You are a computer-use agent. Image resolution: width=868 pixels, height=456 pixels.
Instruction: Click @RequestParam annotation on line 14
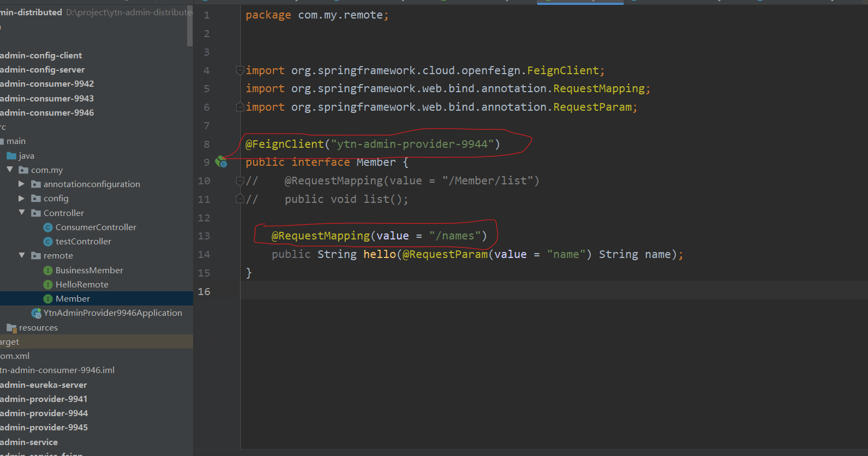445,254
